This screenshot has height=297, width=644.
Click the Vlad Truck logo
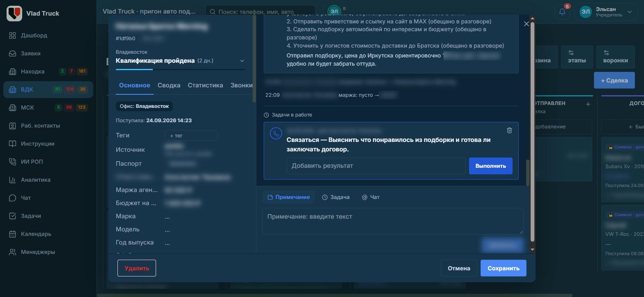point(14,13)
